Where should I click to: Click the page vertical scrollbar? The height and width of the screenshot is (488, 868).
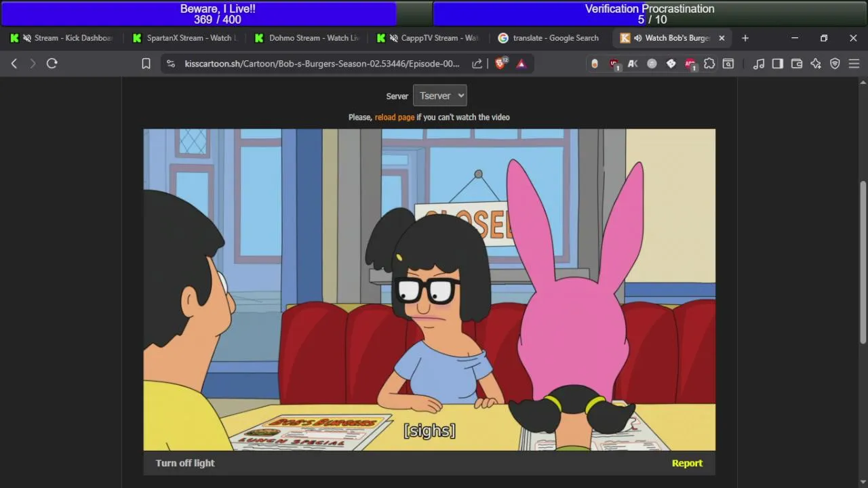click(x=863, y=262)
